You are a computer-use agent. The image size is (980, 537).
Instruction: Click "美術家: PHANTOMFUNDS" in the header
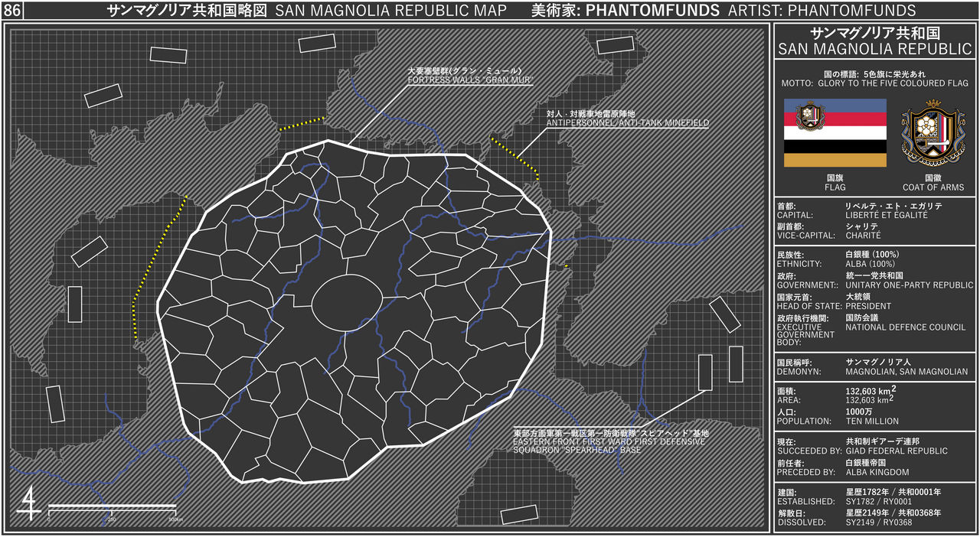pos(626,11)
